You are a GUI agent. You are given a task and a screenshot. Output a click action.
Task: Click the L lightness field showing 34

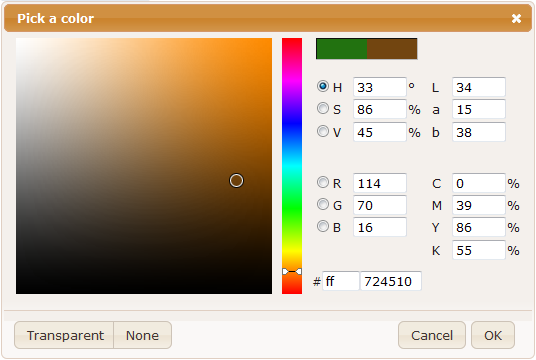tap(479, 87)
